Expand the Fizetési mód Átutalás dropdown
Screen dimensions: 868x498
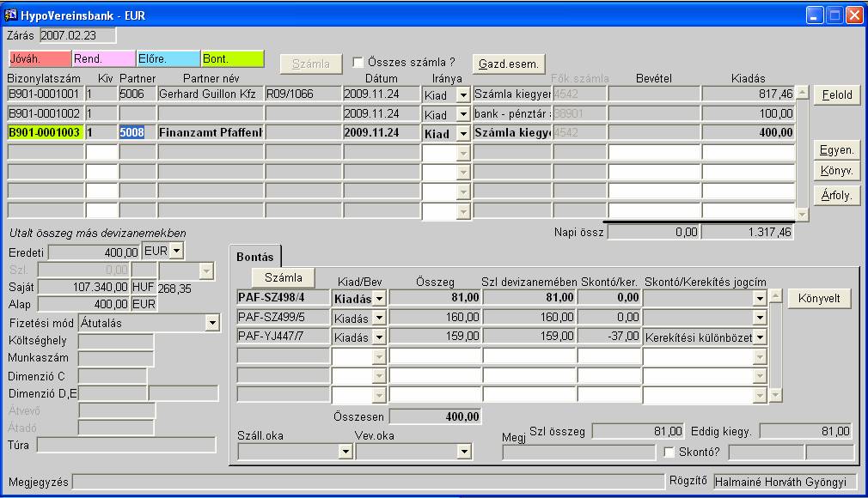212,323
